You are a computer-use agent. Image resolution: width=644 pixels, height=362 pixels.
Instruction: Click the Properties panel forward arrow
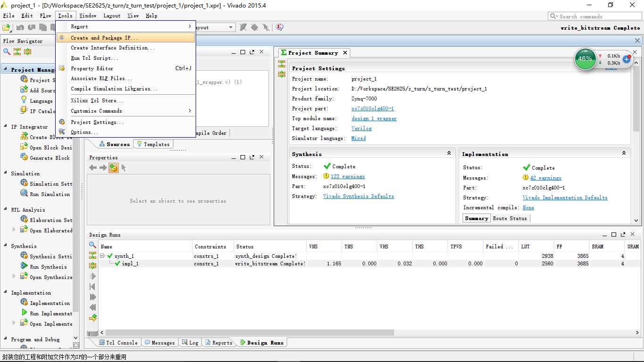point(103,168)
